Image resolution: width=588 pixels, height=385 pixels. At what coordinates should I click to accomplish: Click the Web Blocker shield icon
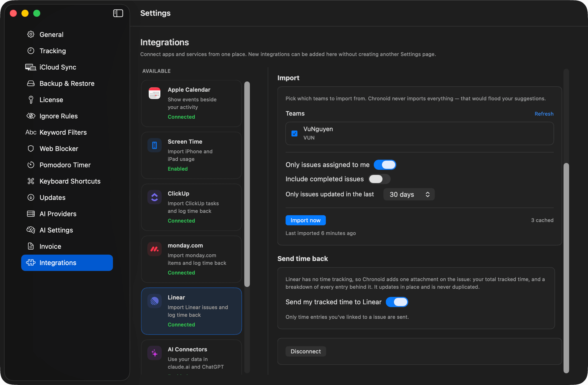pos(31,149)
